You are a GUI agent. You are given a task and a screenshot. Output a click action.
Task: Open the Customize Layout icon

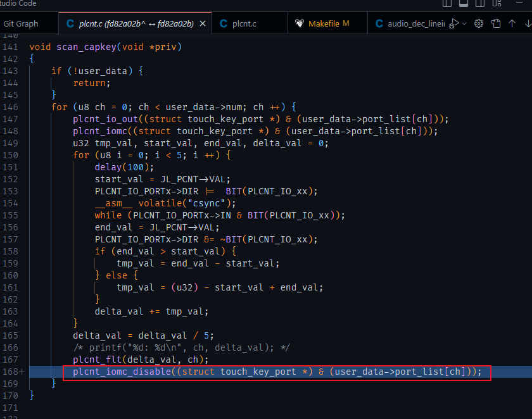click(497, 3)
